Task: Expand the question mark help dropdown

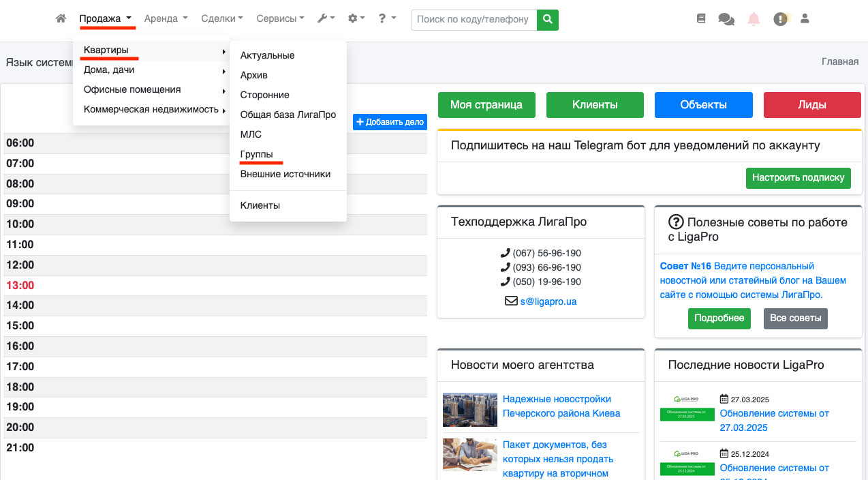Action: (386, 19)
